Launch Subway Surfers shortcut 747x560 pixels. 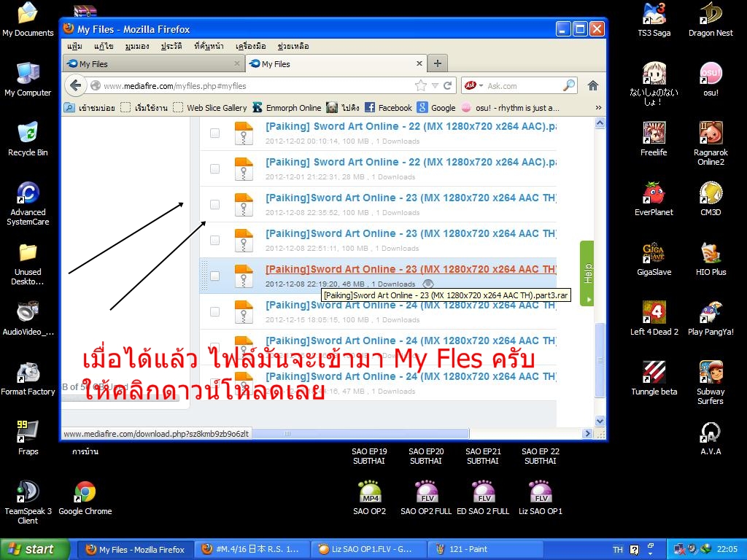tap(711, 382)
